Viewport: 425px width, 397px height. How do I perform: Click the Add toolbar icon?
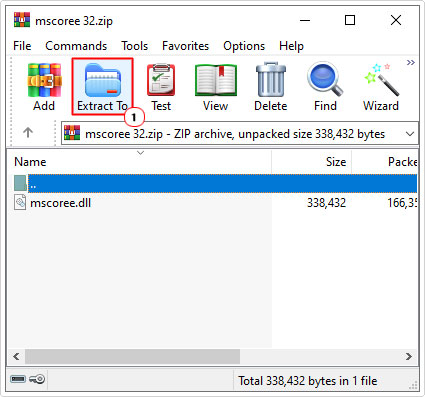[x=44, y=81]
